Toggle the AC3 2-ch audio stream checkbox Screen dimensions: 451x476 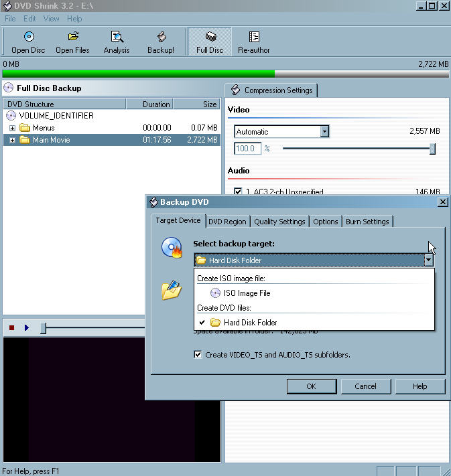point(238,191)
